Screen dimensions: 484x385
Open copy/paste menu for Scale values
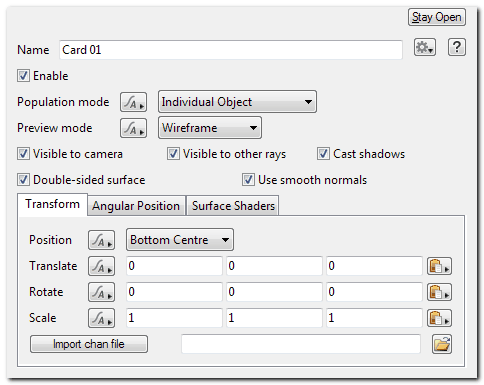(x=439, y=318)
